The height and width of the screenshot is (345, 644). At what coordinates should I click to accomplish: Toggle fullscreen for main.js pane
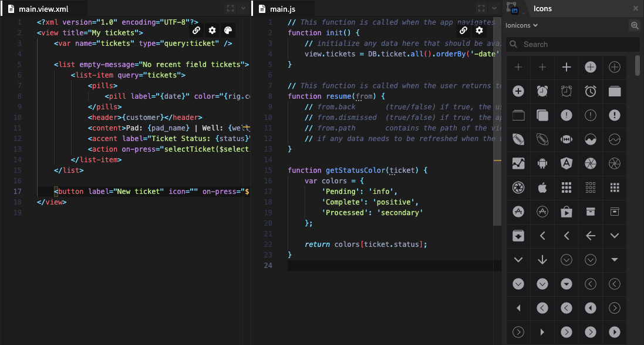click(x=481, y=8)
